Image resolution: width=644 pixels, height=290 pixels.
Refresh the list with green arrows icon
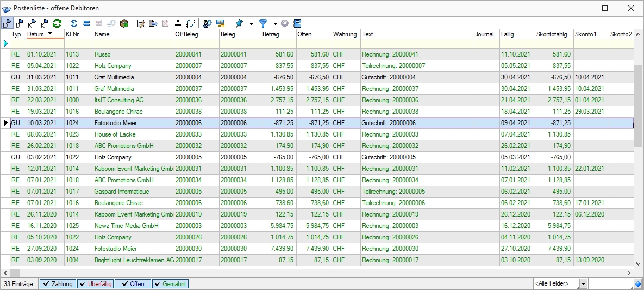pyautogui.click(x=57, y=23)
